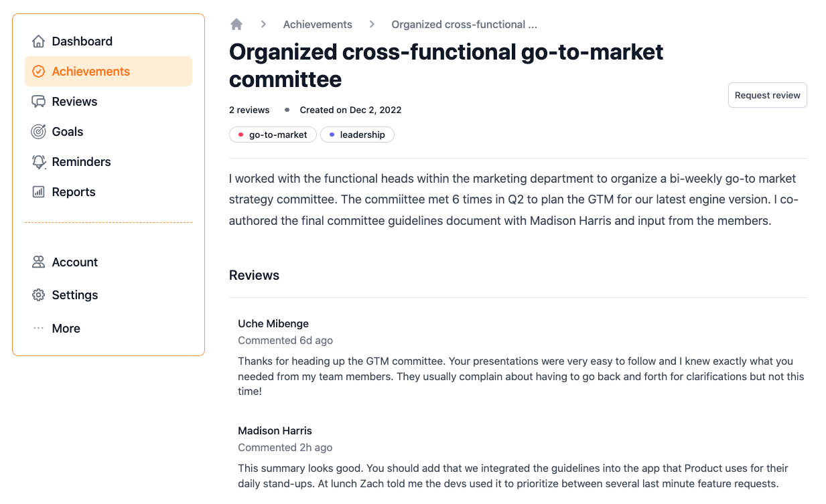
Task: Click reviewer name Madison Harris
Action: coord(275,431)
